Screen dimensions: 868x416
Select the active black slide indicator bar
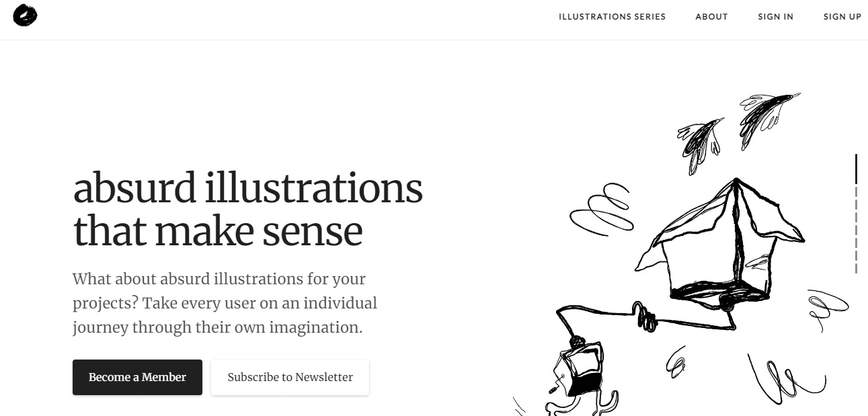point(856,169)
